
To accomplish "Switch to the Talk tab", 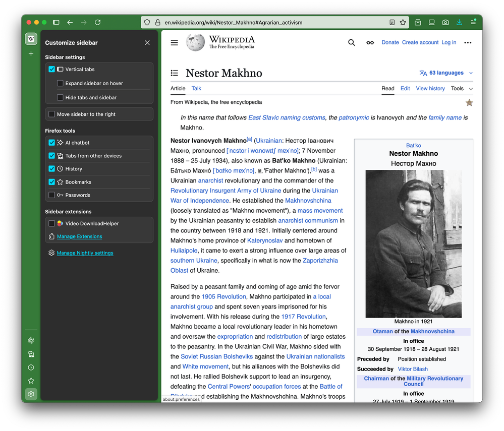I will 196,89.
